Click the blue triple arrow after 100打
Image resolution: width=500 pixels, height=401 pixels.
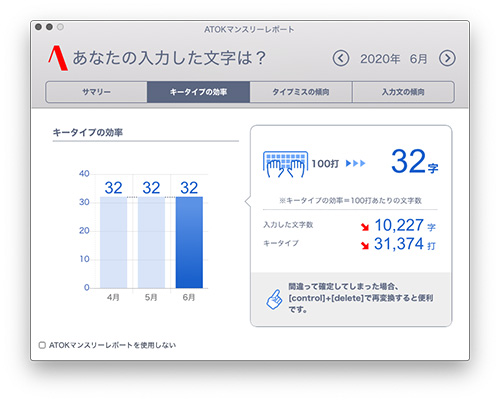356,163
